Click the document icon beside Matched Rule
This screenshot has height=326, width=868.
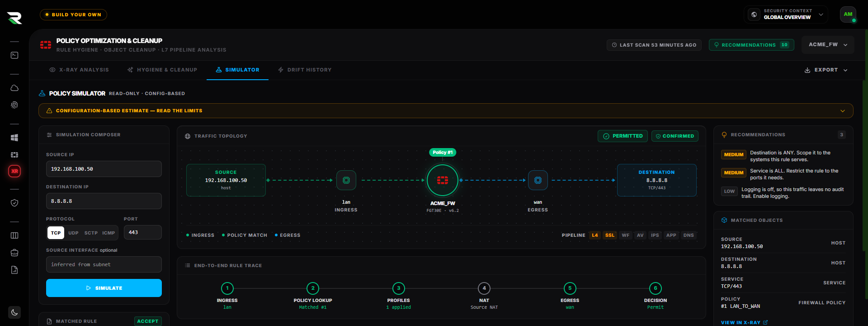coord(49,321)
